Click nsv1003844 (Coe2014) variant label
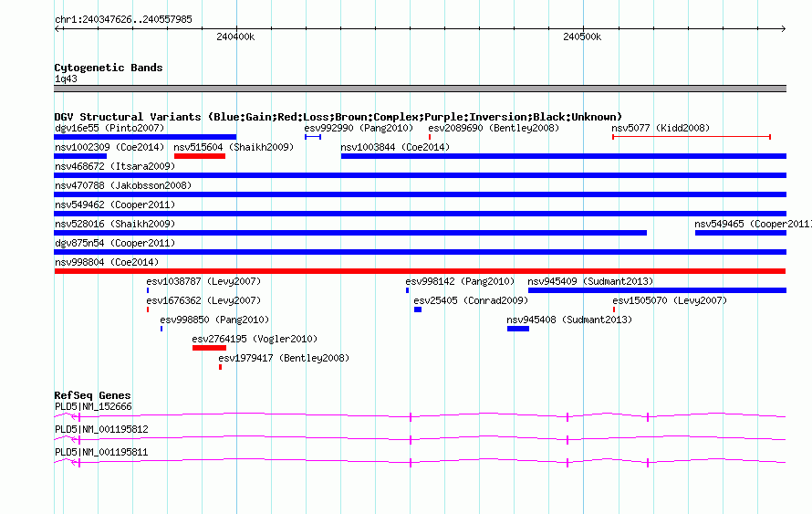The image size is (812, 514). point(395,147)
